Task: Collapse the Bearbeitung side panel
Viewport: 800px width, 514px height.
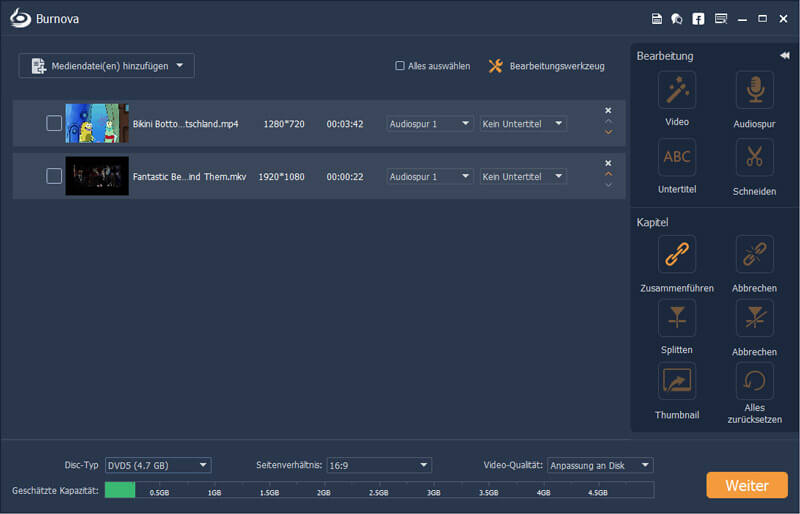Action: click(785, 56)
